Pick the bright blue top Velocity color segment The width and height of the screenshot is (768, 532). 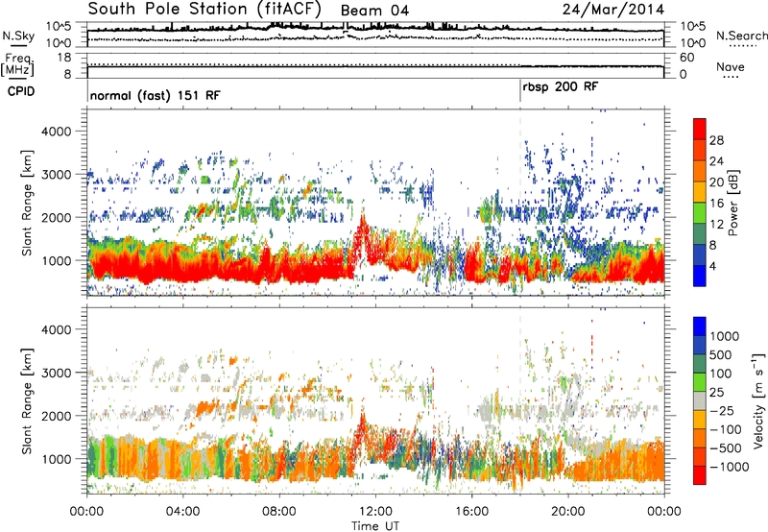(700, 326)
